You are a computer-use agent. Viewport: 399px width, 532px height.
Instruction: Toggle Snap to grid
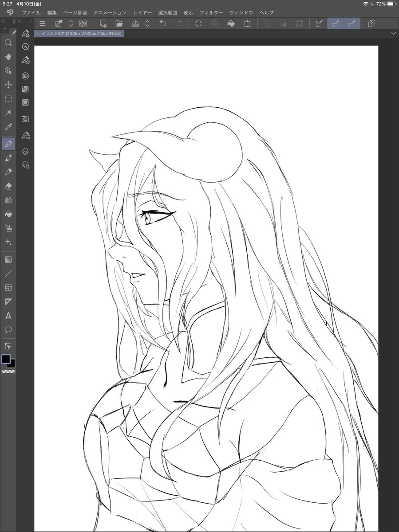tap(352, 23)
